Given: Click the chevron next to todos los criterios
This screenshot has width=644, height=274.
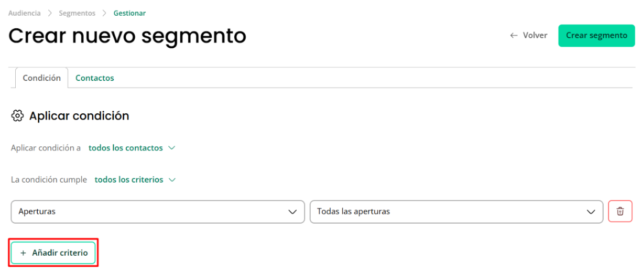Looking at the screenshot, I should (172, 180).
